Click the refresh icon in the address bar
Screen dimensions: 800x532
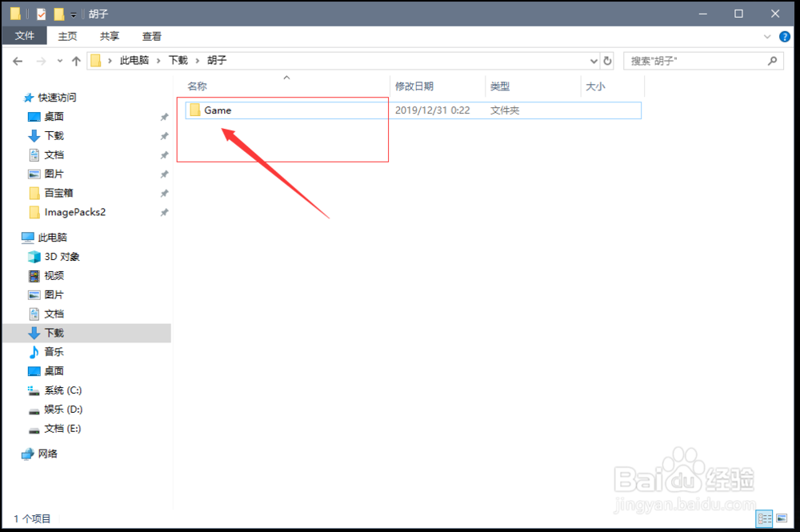[606, 61]
